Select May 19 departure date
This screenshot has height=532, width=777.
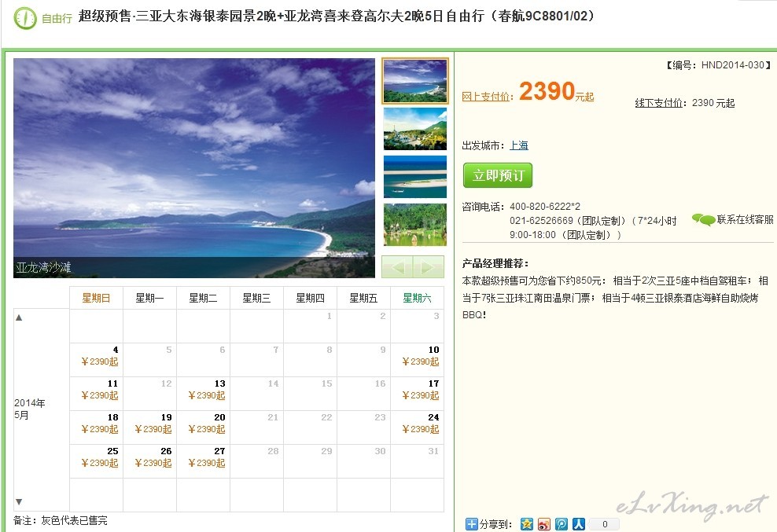pyautogui.click(x=149, y=427)
